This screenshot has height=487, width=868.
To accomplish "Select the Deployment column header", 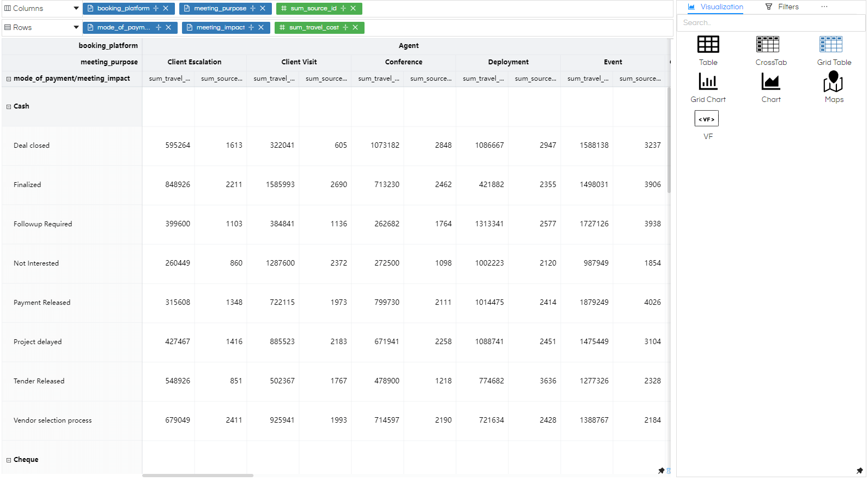I will click(508, 62).
